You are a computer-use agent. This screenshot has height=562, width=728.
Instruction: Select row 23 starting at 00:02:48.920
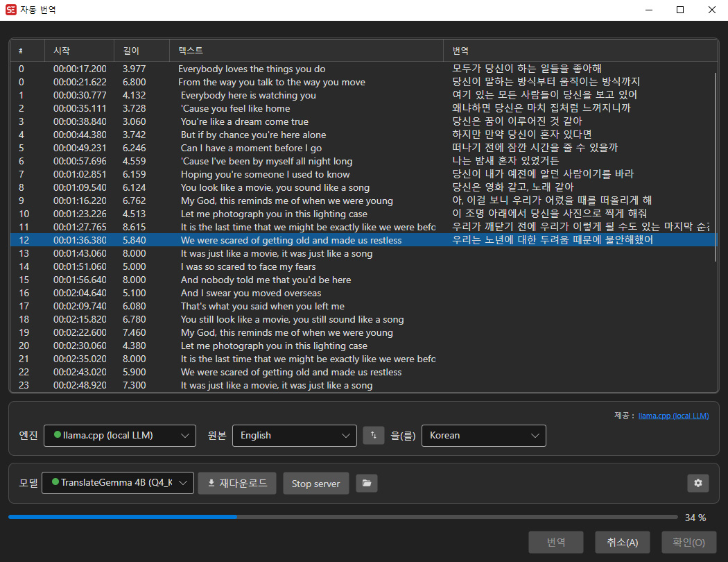pyautogui.click(x=362, y=386)
